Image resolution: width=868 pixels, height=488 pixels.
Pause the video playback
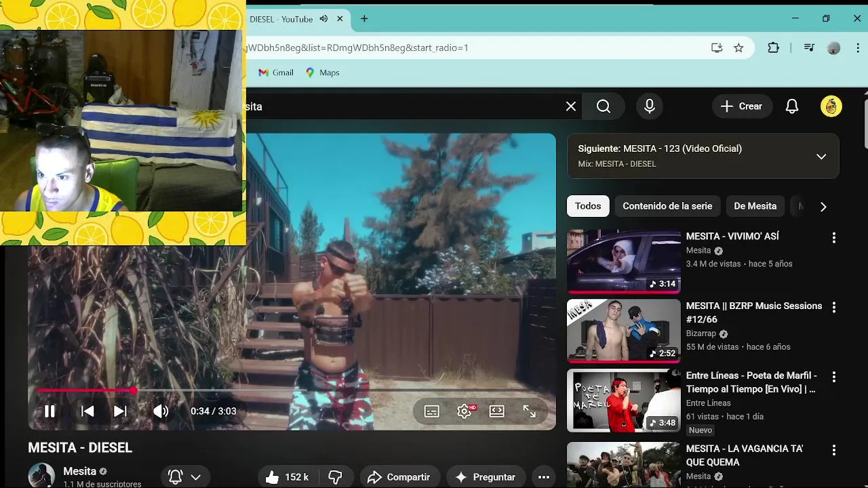(x=50, y=411)
